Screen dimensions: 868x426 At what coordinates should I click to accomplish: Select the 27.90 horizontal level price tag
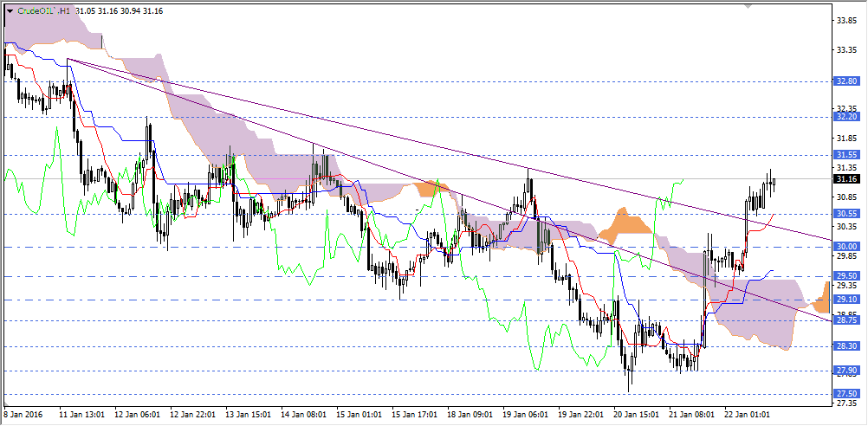845,371
